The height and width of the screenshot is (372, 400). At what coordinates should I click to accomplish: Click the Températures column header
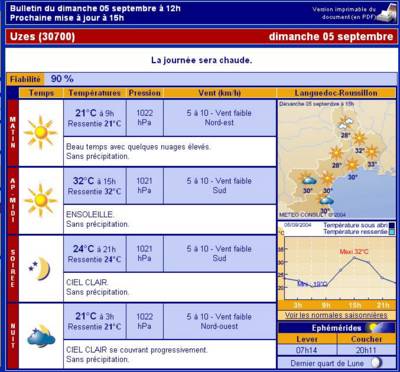click(x=95, y=93)
